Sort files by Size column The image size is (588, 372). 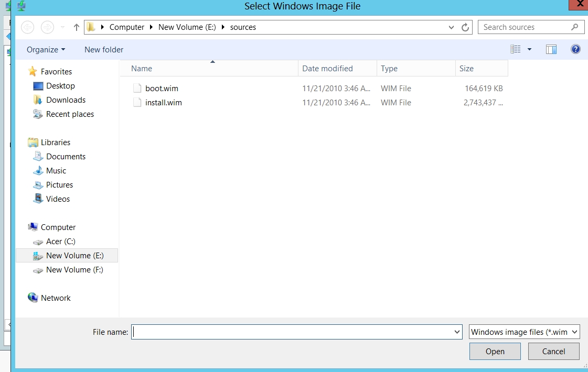482,69
